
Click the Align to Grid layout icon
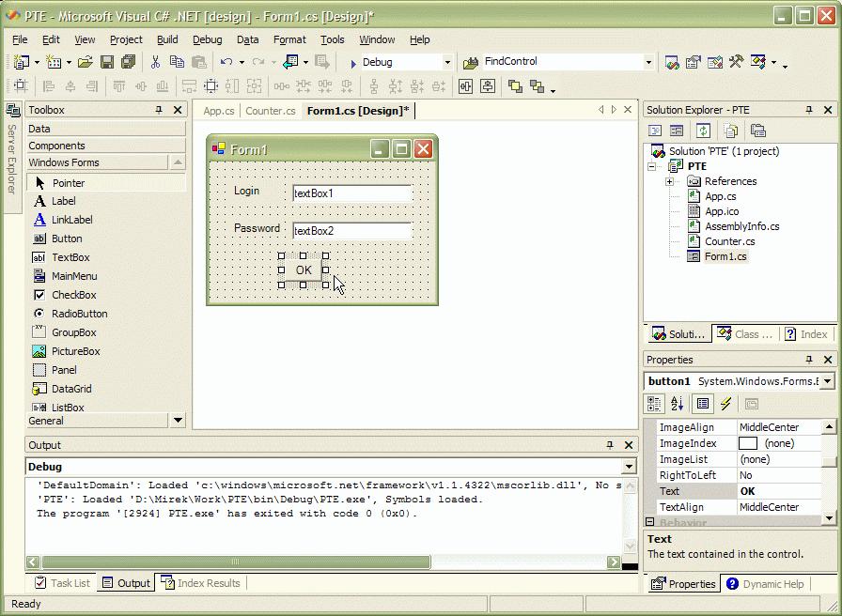tap(21, 85)
